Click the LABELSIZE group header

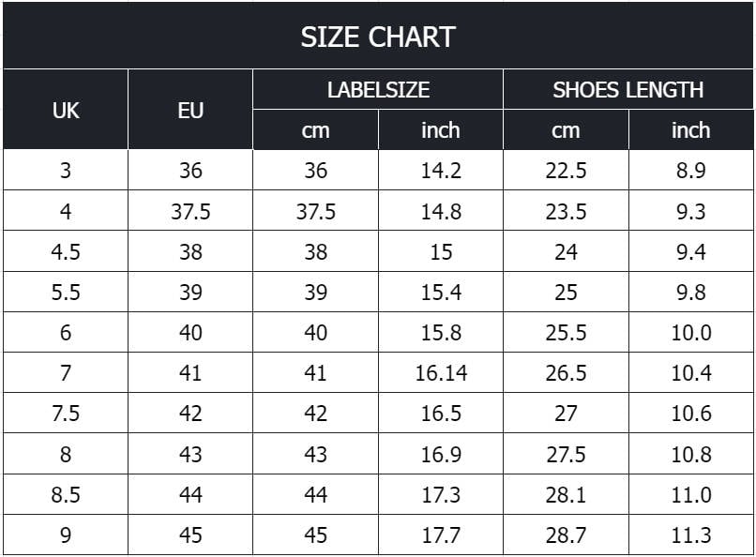[378, 90]
